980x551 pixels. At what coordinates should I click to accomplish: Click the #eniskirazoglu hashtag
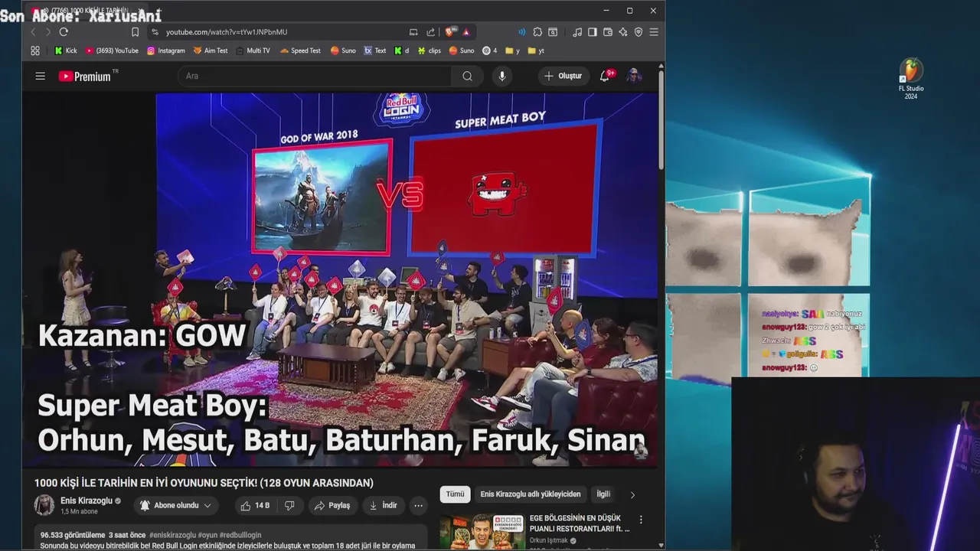click(x=172, y=535)
